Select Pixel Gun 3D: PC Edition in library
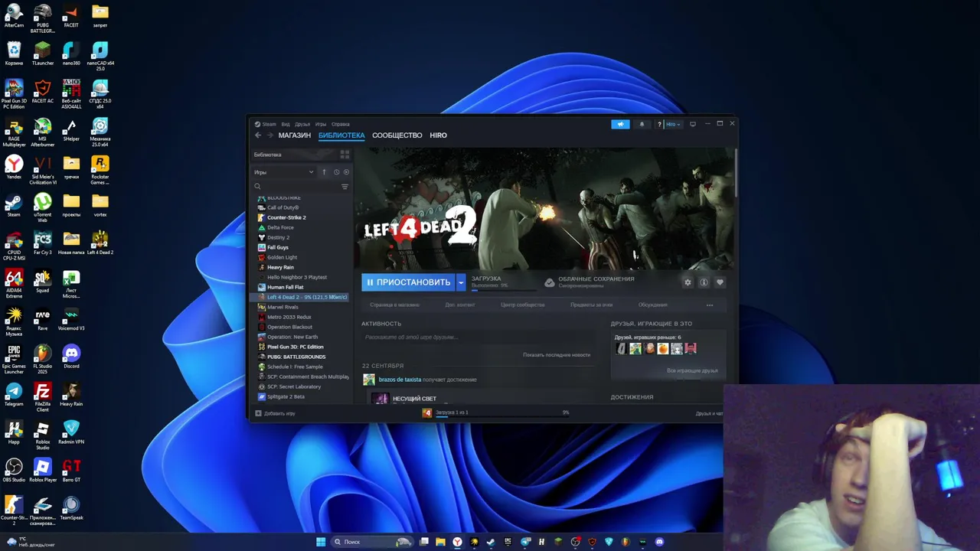980x551 pixels. (x=295, y=347)
